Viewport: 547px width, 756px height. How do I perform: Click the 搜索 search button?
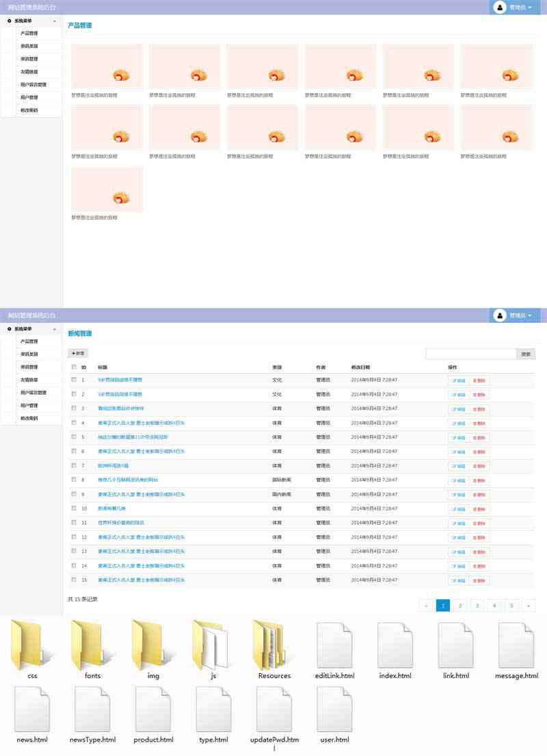click(x=526, y=354)
